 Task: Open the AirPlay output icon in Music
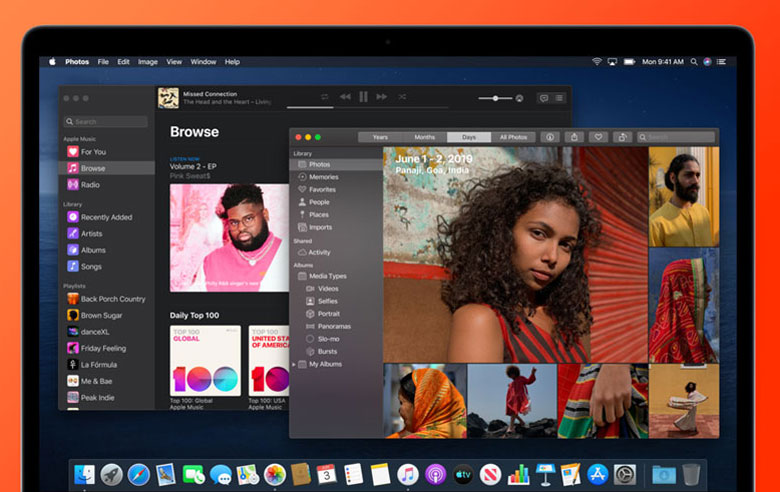(x=519, y=98)
